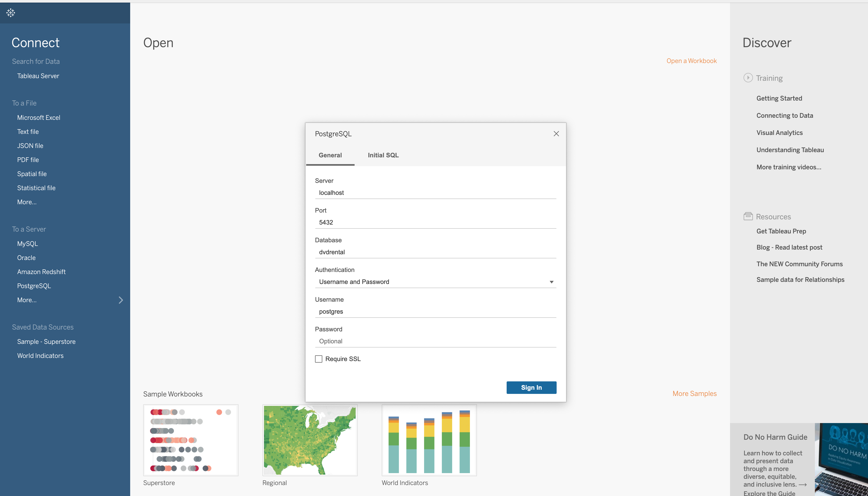Viewport: 868px width, 496px height.
Task: Click the Tableau logo icon
Action: [11, 13]
